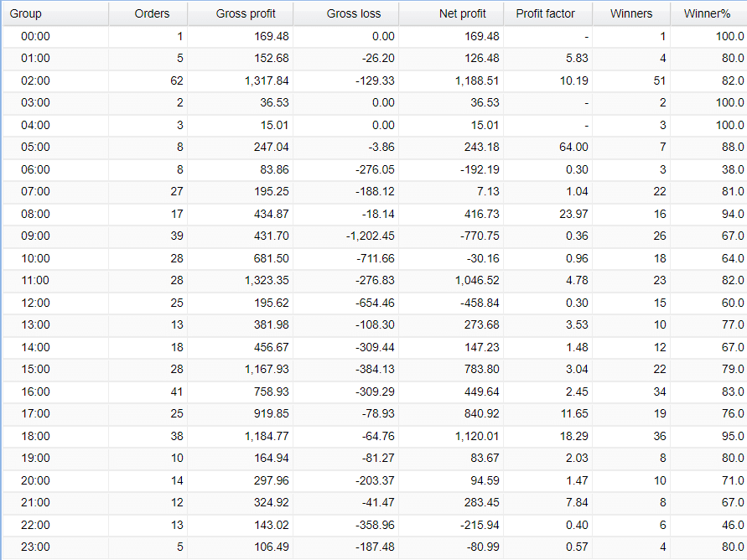Click net profit 1,188.51 cell

tap(452, 80)
